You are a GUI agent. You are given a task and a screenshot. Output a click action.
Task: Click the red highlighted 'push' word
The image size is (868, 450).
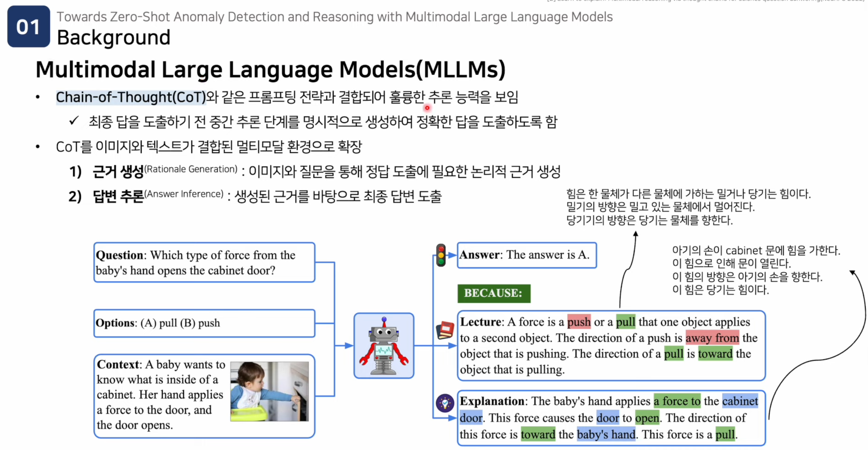tap(579, 322)
